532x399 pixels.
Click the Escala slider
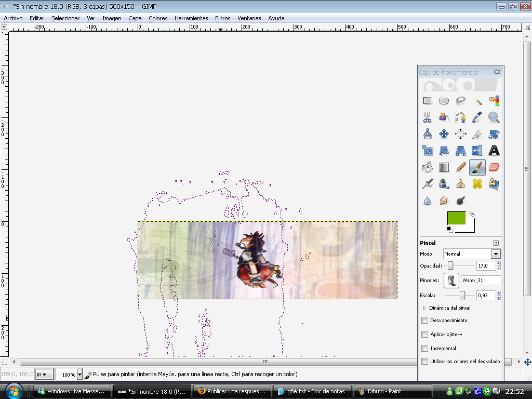459,295
